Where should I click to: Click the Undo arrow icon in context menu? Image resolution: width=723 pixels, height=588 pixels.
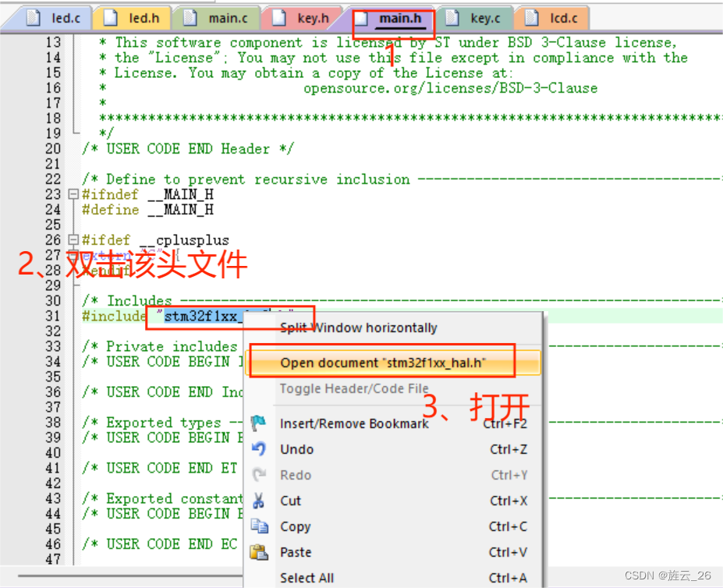[259, 448]
